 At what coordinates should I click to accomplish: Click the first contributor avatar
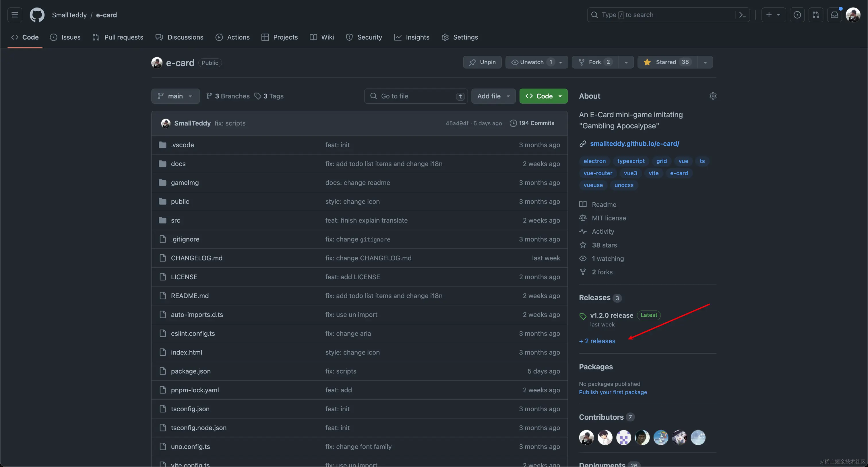[586, 437]
